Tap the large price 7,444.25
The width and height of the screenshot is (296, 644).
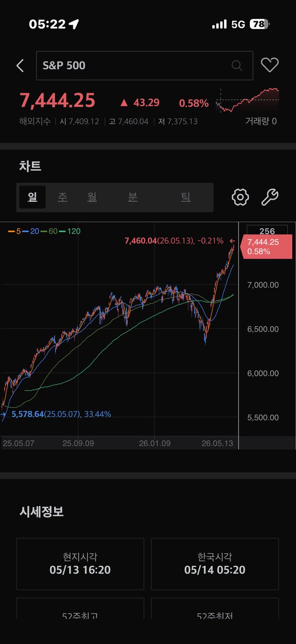[57, 100]
